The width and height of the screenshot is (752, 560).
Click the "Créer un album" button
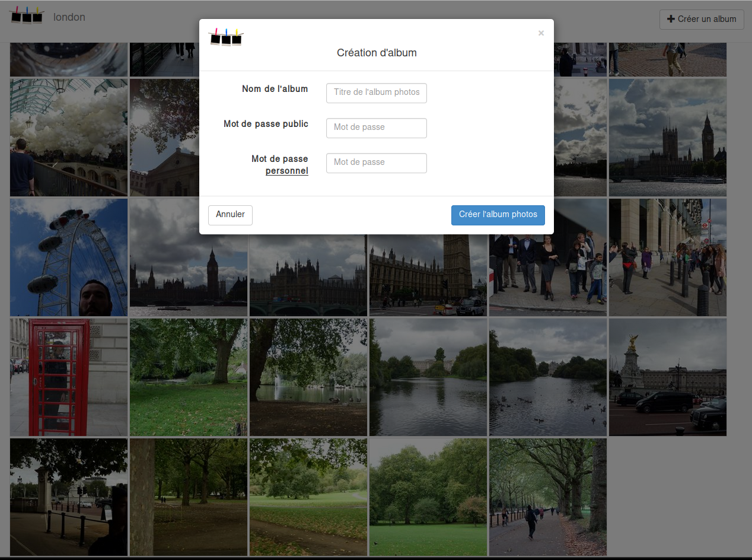(x=702, y=20)
